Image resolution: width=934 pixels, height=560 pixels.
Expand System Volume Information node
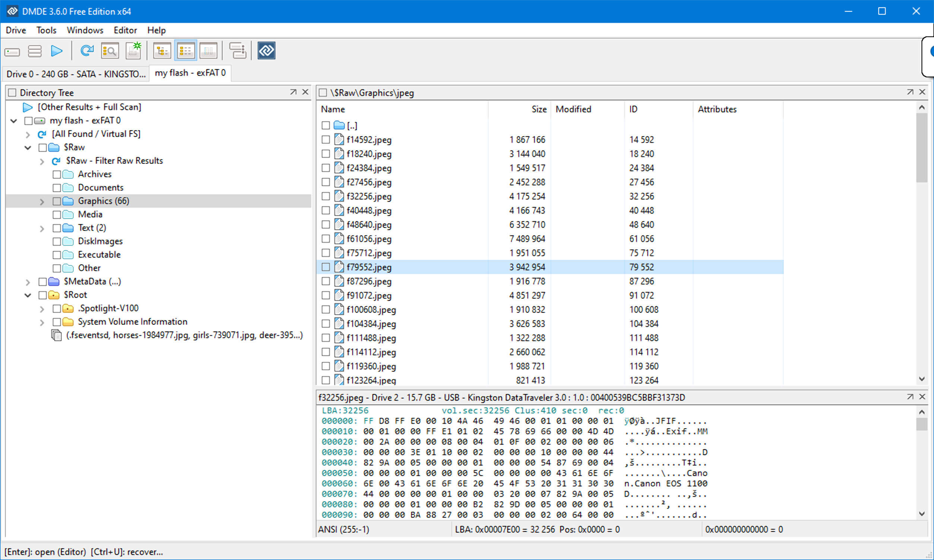(x=42, y=323)
